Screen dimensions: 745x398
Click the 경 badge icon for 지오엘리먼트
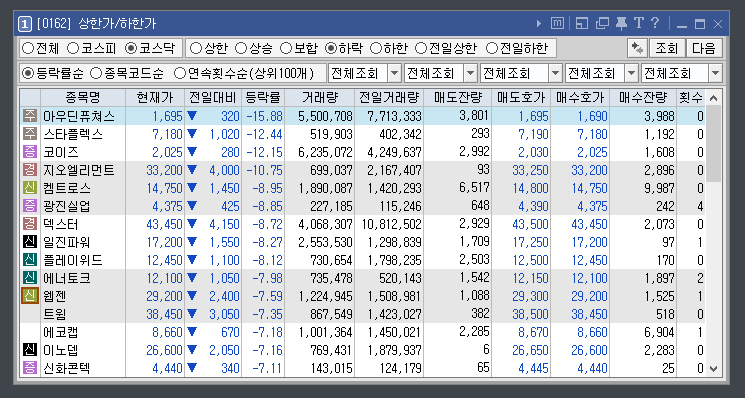29,170
